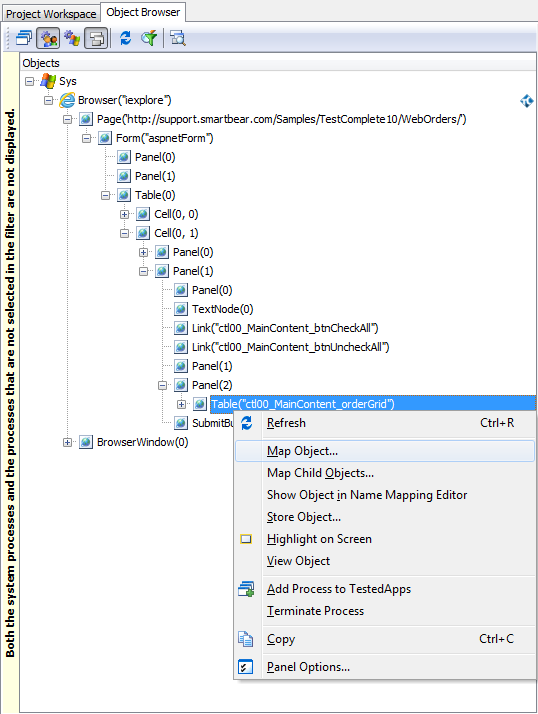Choose View Object from the context menu
This screenshot has height=714, width=538.
coord(385,561)
